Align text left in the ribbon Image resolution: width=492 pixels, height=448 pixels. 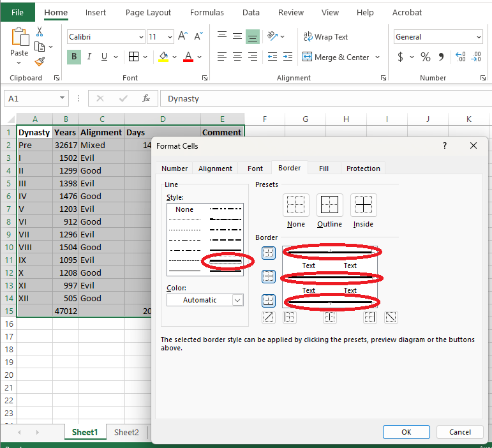tap(222, 57)
